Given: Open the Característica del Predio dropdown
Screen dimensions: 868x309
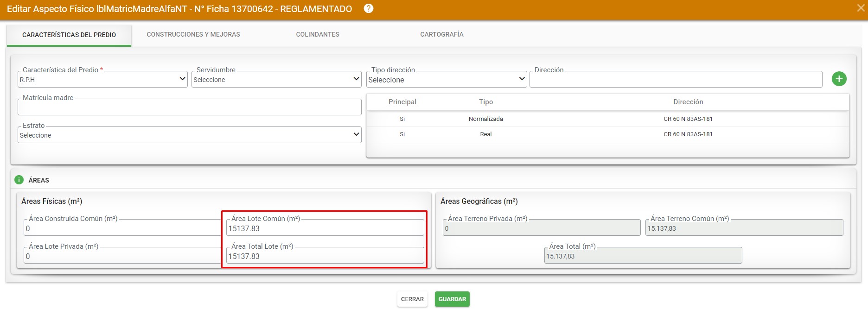Looking at the screenshot, I should point(102,79).
